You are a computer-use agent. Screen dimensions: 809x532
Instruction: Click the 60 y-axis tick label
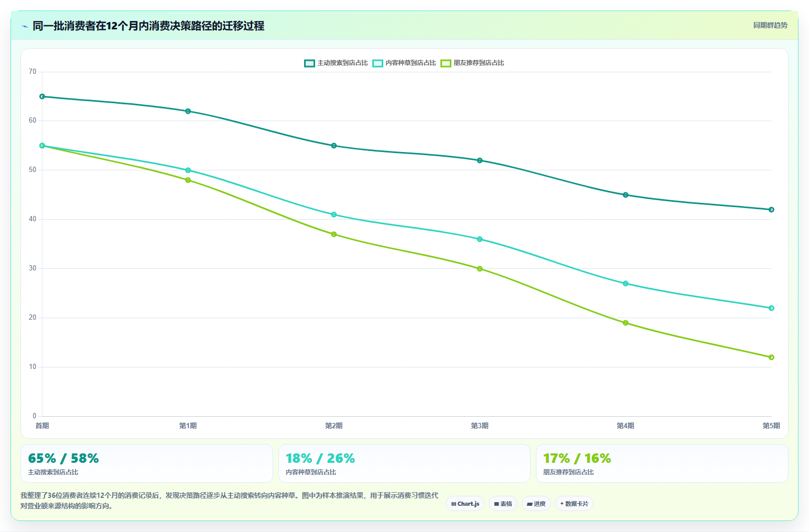click(33, 121)
